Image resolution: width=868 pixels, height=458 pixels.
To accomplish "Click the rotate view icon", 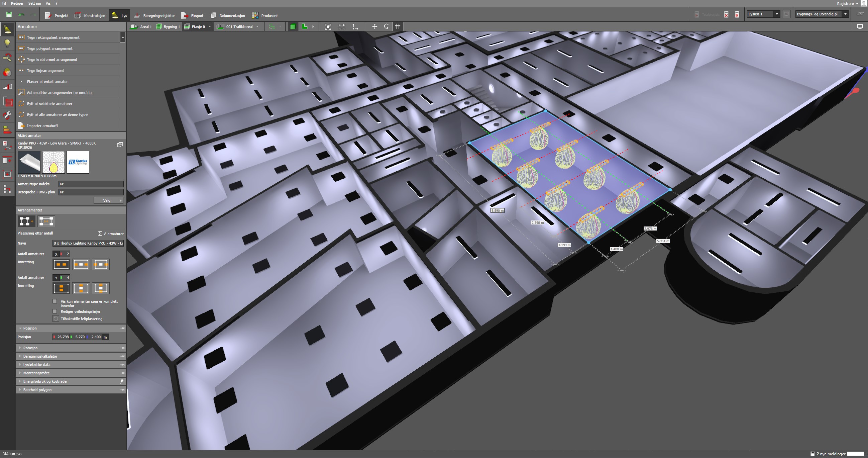I will (386, 27).
